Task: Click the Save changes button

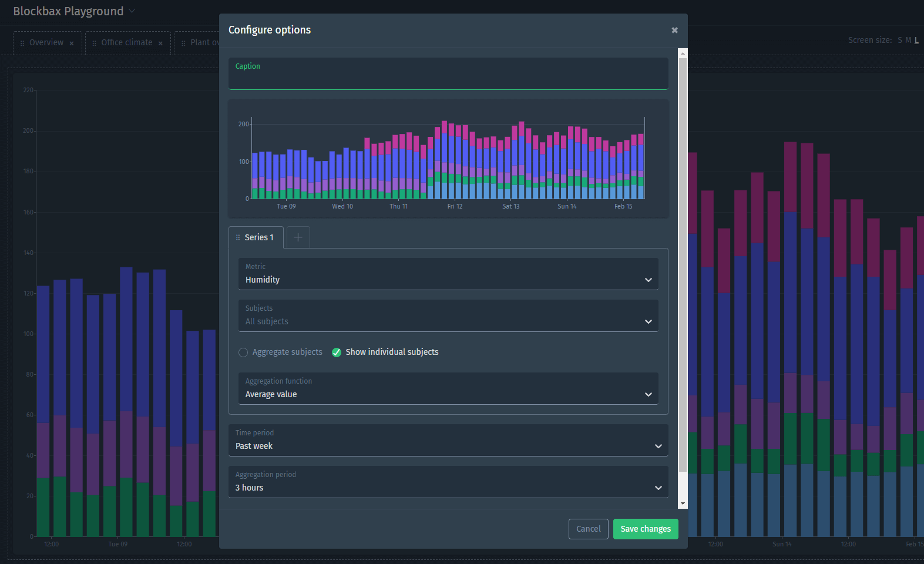Action: click(x=645, y=529)
